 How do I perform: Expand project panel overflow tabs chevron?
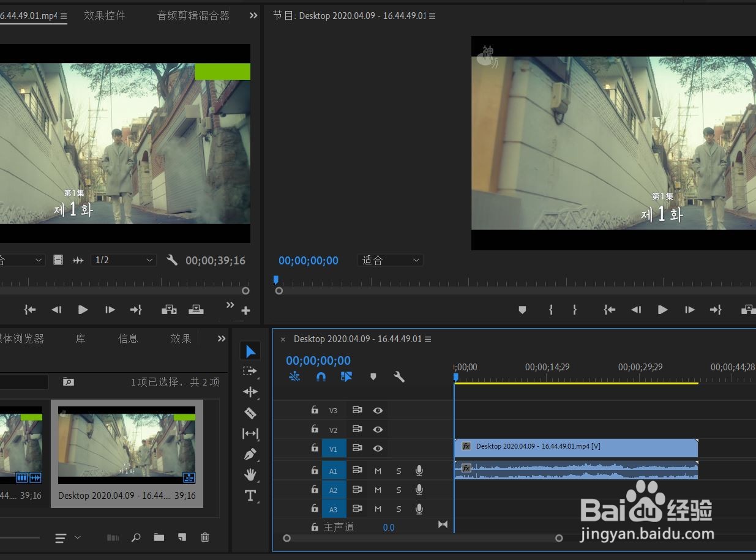[222, 338]
